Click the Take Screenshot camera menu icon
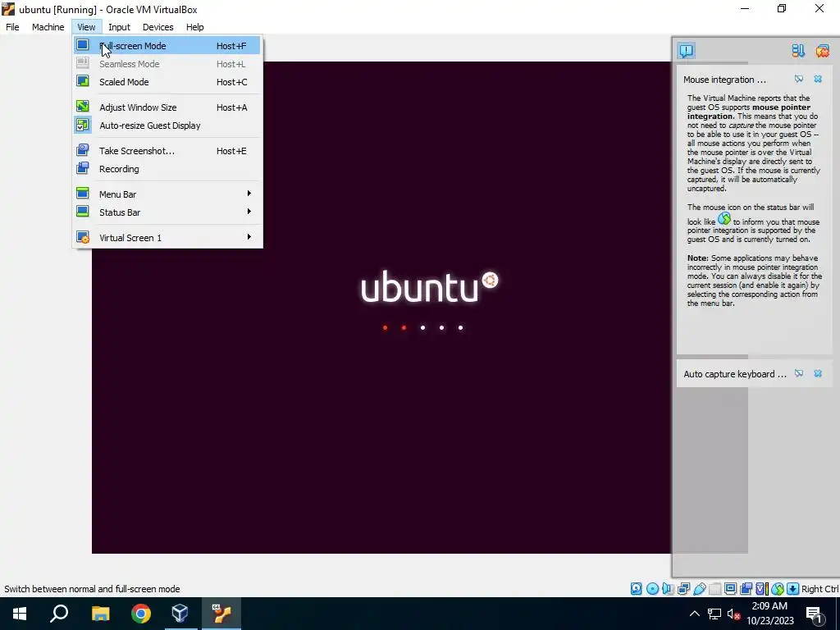 pos(83,150)
